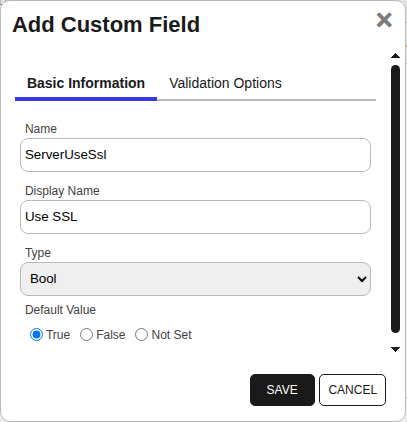Close the Add Custom Field dialog
The height and width of the screenshot is (422, 407).
384,20
